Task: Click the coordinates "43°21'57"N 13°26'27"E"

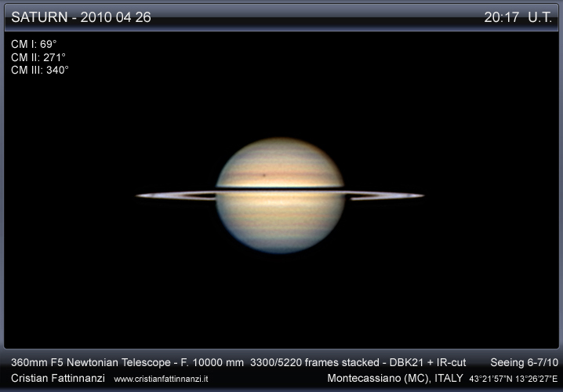Action: pyautogui.click(x=514, y=379)
